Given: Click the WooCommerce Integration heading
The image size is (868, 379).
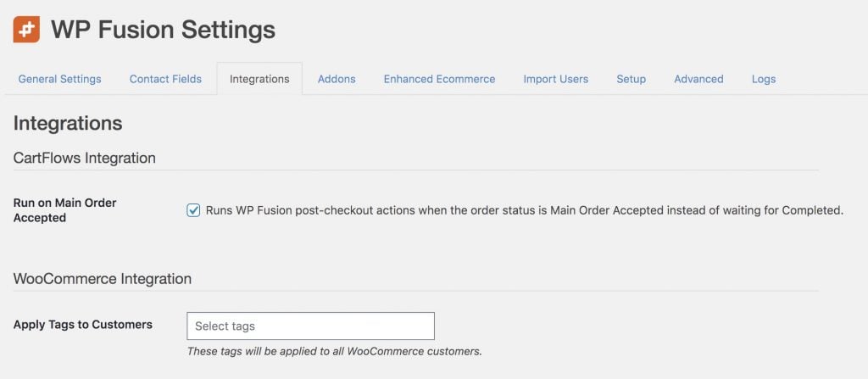Looking at the screenshot, I should point(103,279).
